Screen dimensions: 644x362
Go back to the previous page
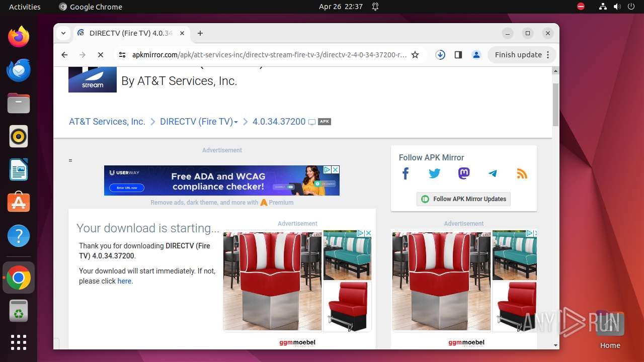(x=64, y=55)
